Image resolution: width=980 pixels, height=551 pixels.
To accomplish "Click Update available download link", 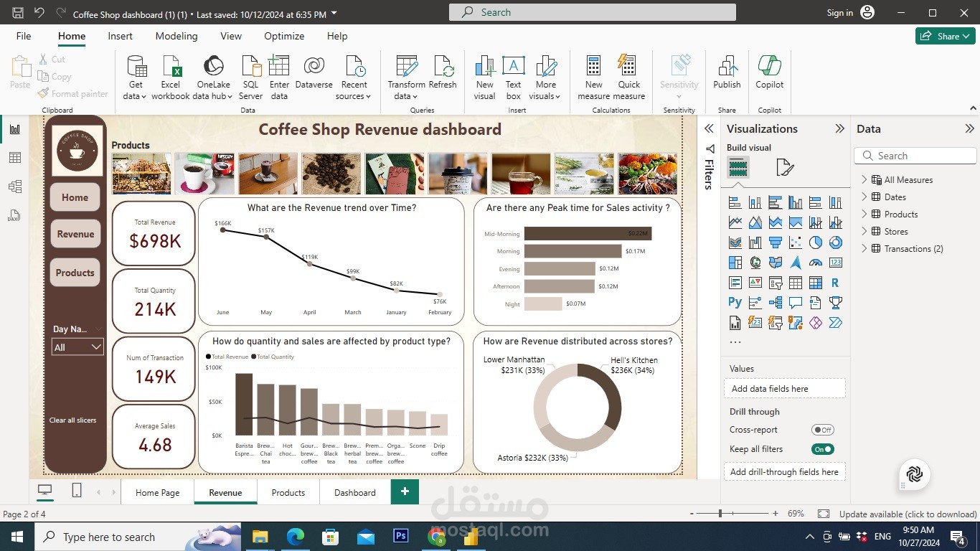I will (x=908, y=514).
